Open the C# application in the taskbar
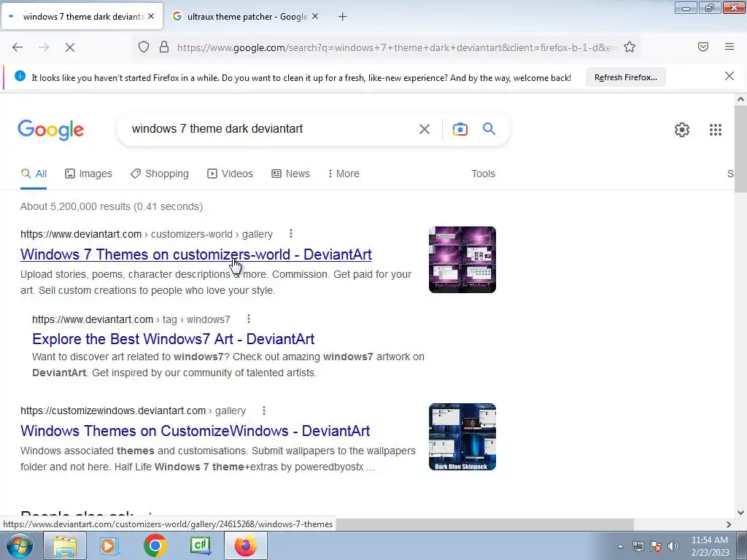The image size is (747, 560). click(x=200, y=545)
